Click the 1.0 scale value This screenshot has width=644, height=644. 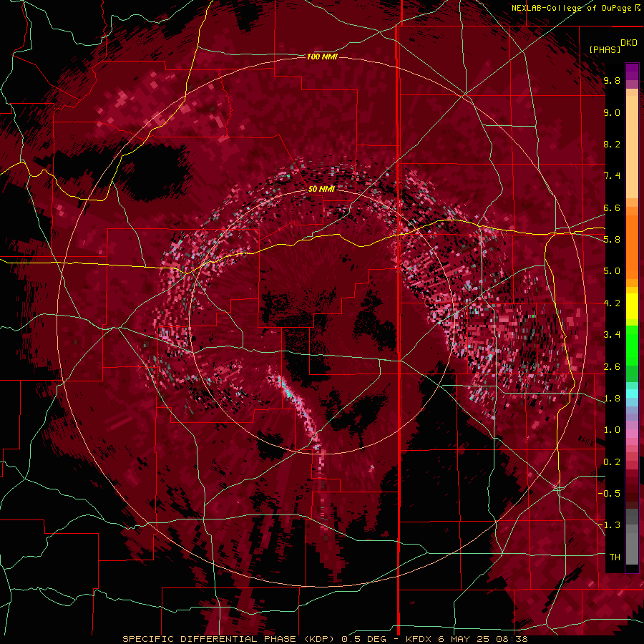coord(612,430)
